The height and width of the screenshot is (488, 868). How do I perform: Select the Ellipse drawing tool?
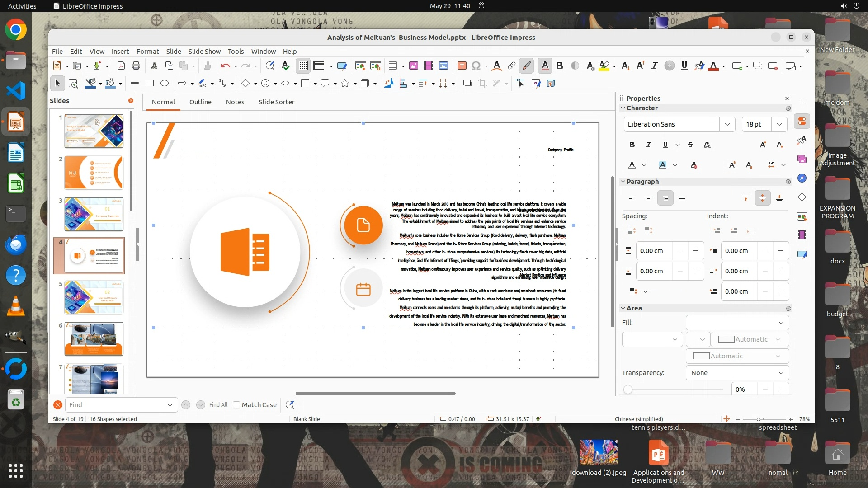tap(165, 83)
